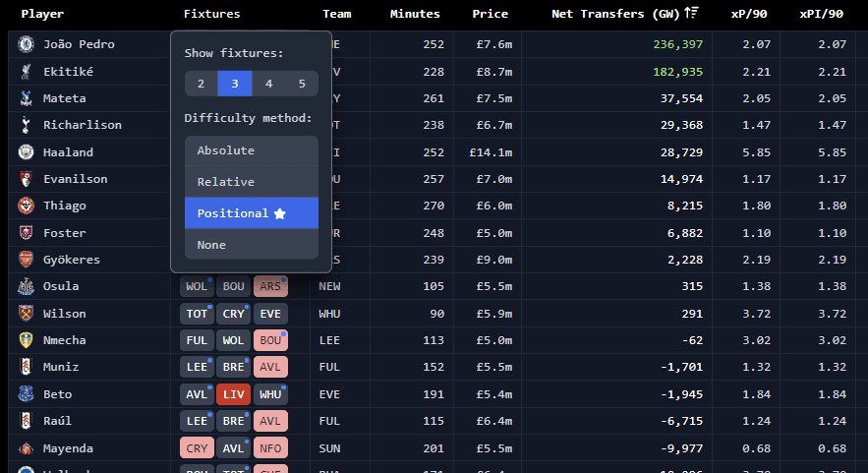The width and height of the screenshot is (868, 473).
Task: Click the xP/90 value 5.85 for Haaland
Action: [756, 152]
